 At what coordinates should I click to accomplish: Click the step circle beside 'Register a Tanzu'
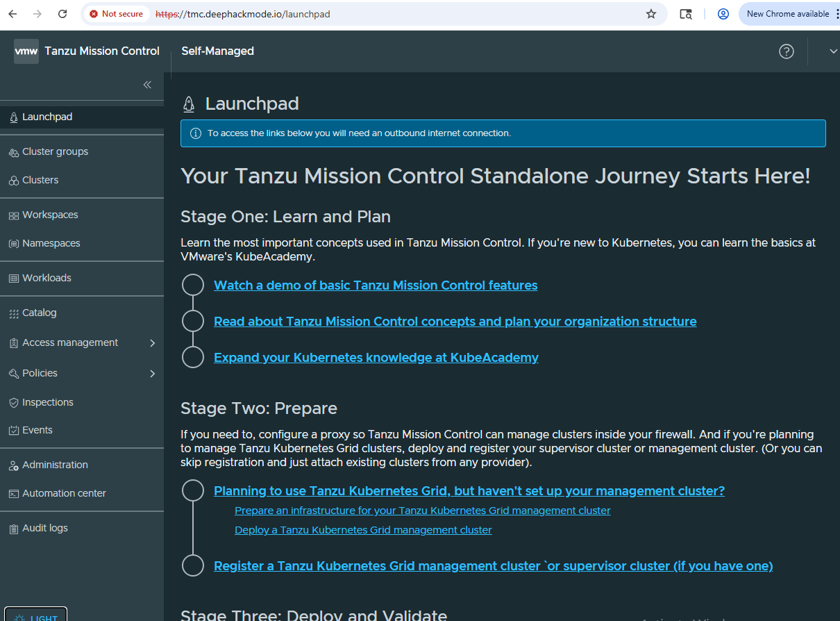point(192,565)
